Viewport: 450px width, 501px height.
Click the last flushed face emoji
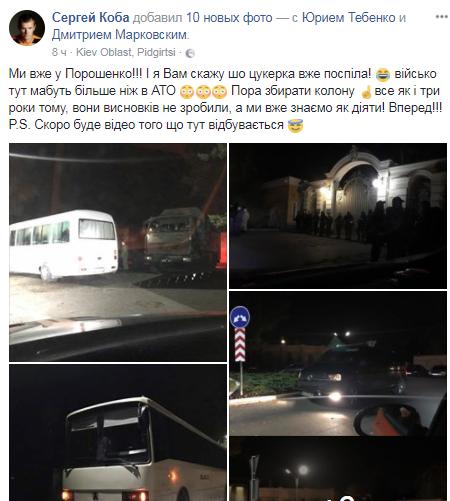[x=219, y=92]
